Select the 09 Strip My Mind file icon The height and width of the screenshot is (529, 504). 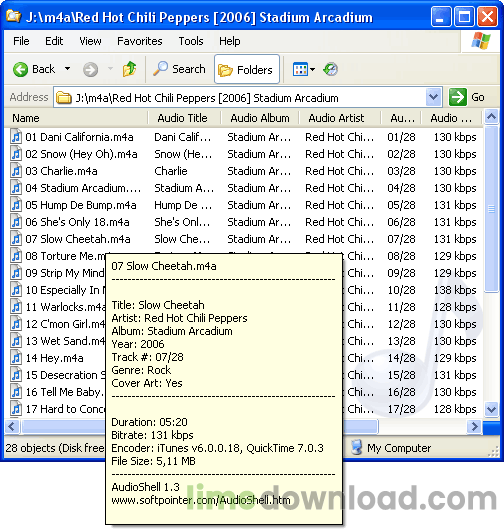pyautogui.click(x=16, y=273)
